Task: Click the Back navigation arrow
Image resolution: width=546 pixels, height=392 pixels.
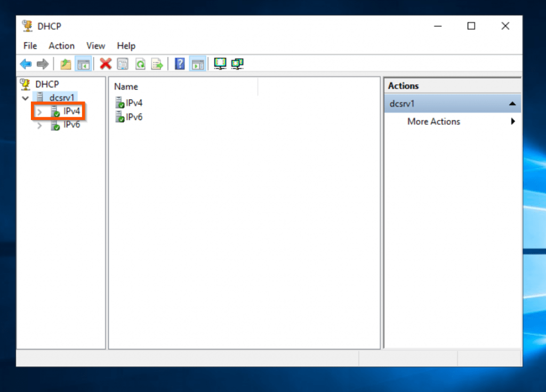Action: tap(26, 63)
